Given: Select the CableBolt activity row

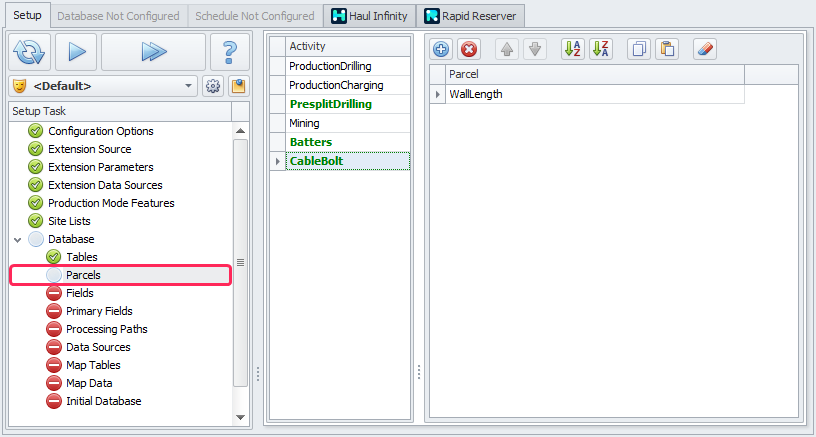Looking at the screenshot, I should (348, 161).
